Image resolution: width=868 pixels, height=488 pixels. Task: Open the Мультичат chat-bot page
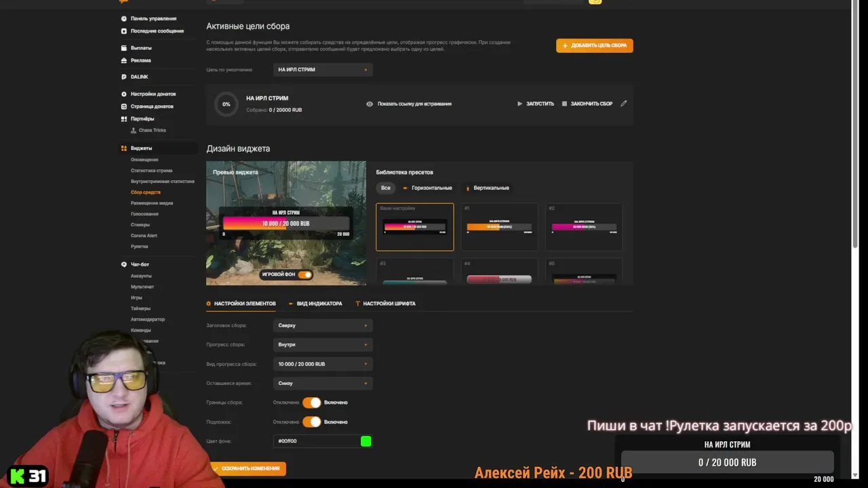click(x=142, y=287)
